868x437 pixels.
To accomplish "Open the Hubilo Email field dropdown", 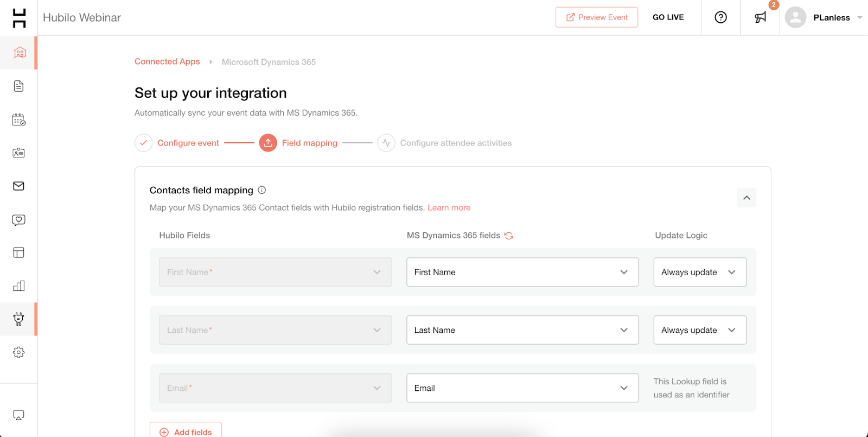I will (x=276, y=388).
